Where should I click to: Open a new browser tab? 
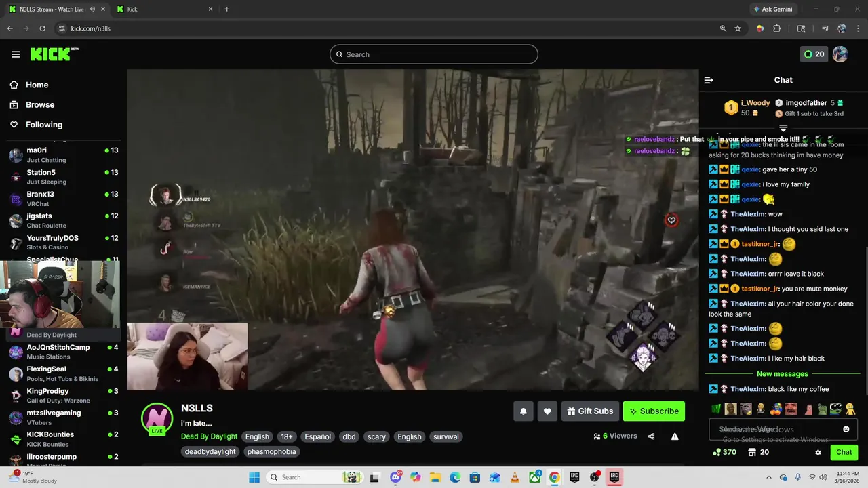coord(226,9)
